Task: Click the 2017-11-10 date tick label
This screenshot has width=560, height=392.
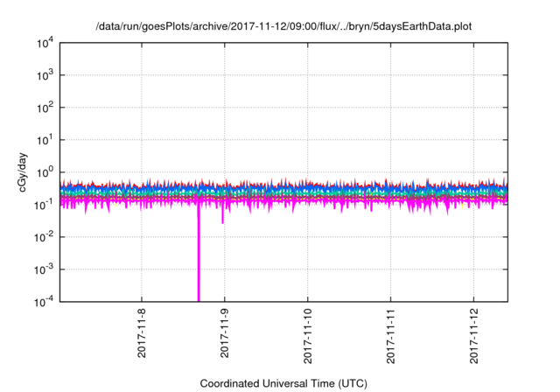Action: click(308, 336)
